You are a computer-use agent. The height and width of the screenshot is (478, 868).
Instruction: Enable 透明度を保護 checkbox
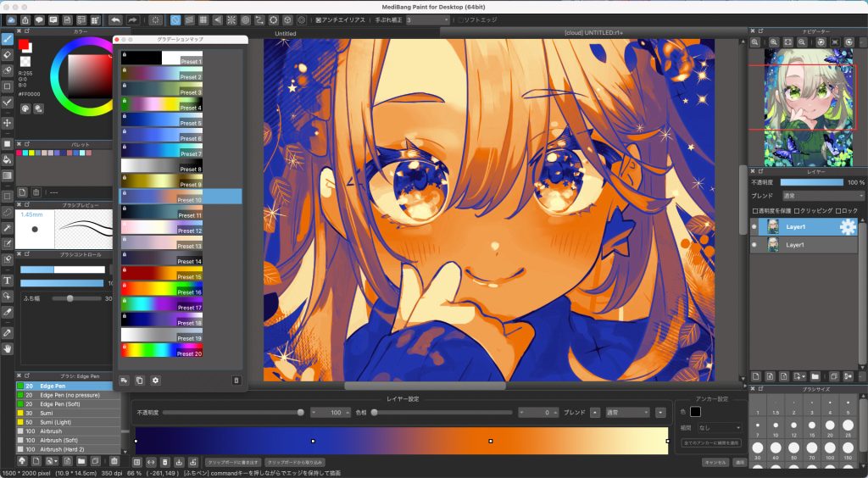click(x=755, y=211)
